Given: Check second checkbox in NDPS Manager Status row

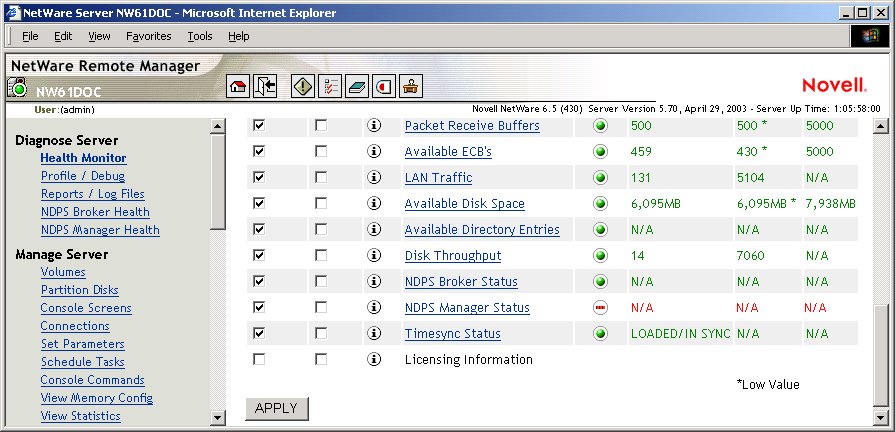Looking at the screenshot, I should point(321,308).
